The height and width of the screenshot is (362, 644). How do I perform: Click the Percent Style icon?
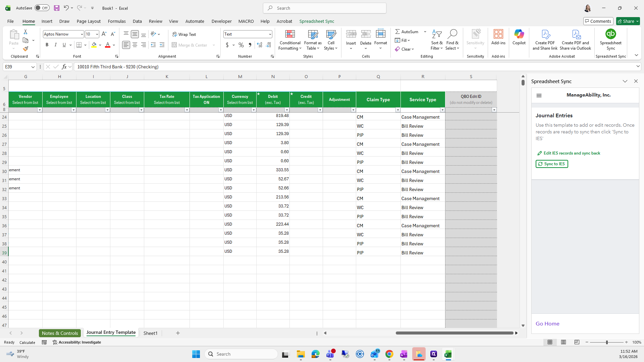(241, 45)
